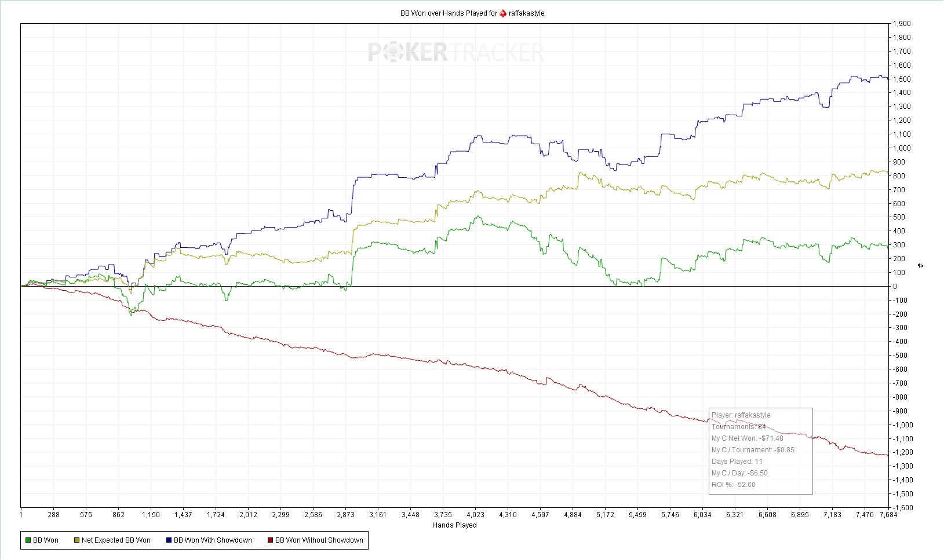Click 'My C / Tournament: -$0.85' in tooltip
Image resolution: width=944 pixels, height=560 pixels.
click(753, 450)
